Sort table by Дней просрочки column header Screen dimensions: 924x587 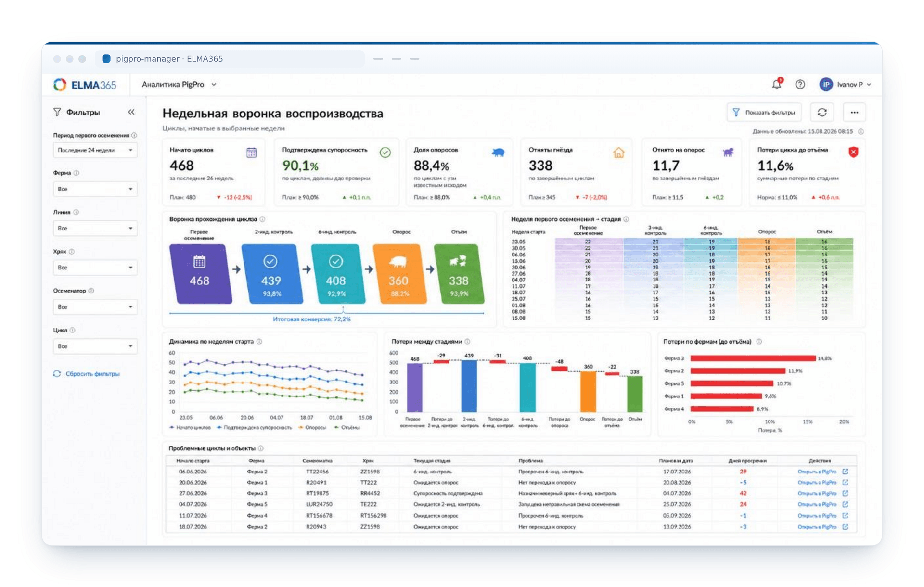[x=747, y=461]
